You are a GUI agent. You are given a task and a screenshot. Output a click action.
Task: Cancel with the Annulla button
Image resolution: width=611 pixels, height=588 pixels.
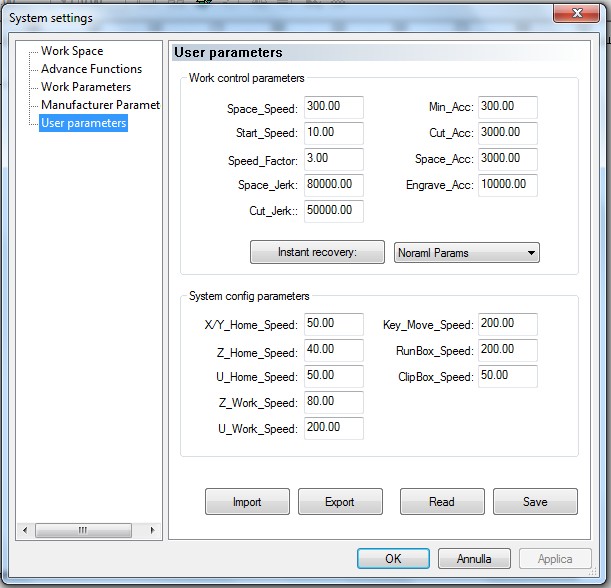(x=474, y=559)
